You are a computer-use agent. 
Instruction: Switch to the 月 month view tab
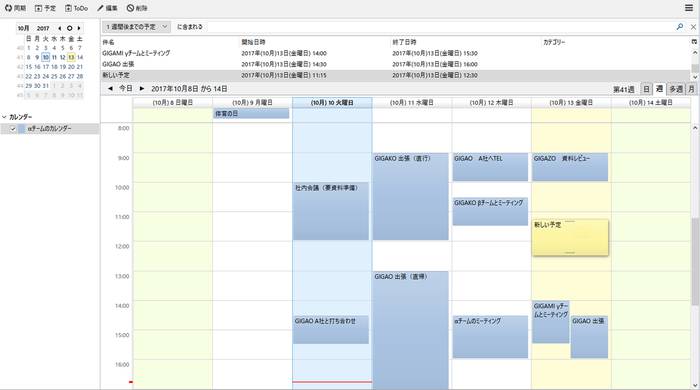point(691,89)
